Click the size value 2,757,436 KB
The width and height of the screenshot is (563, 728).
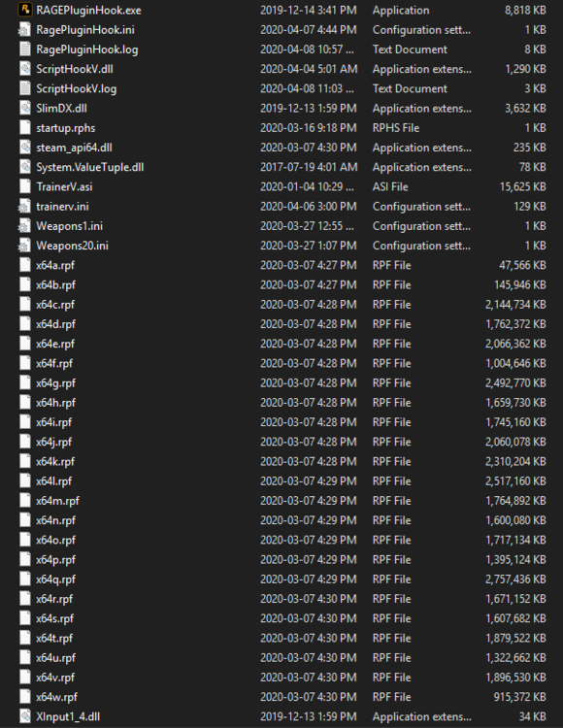click(515, 579)
